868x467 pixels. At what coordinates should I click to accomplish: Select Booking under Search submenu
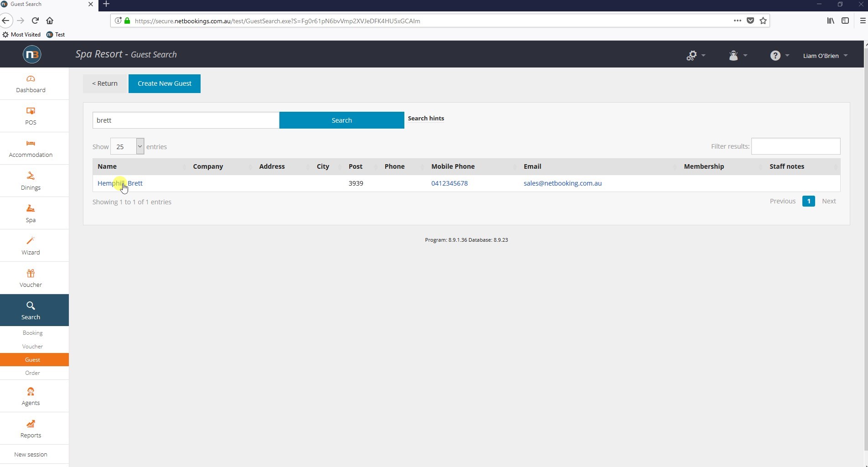point(32,333)
